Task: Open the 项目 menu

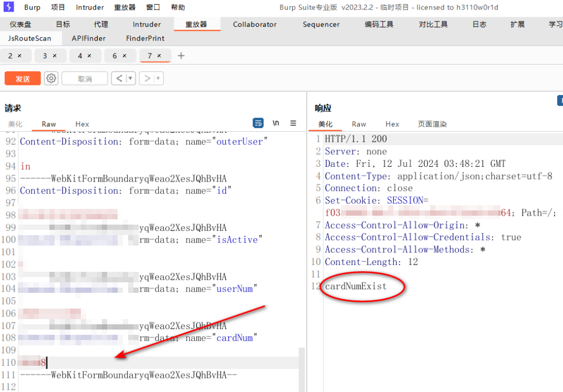Action: click(x=58, y=7)
